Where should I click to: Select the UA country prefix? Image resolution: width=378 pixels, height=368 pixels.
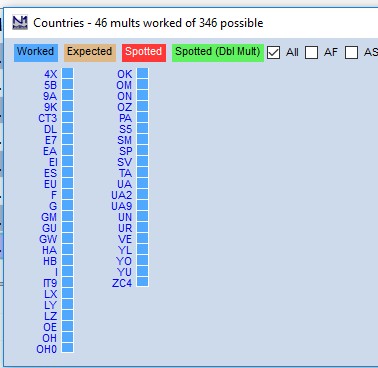tap(124, 184)
